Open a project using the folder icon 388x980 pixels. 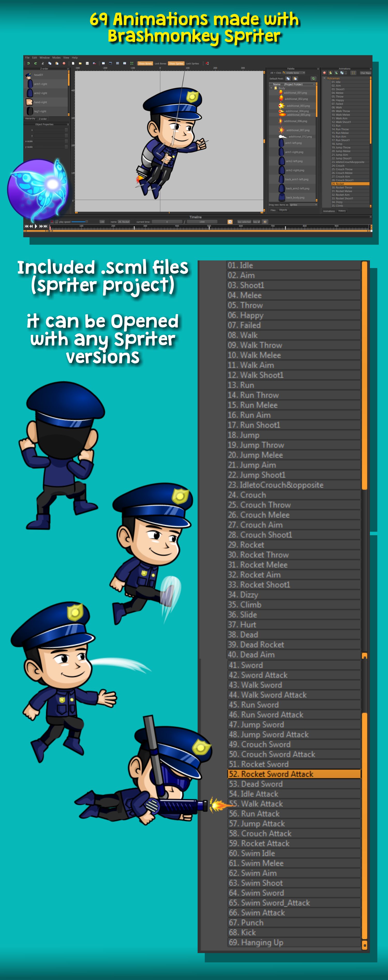pyautogui.click(x=80, y=64)
